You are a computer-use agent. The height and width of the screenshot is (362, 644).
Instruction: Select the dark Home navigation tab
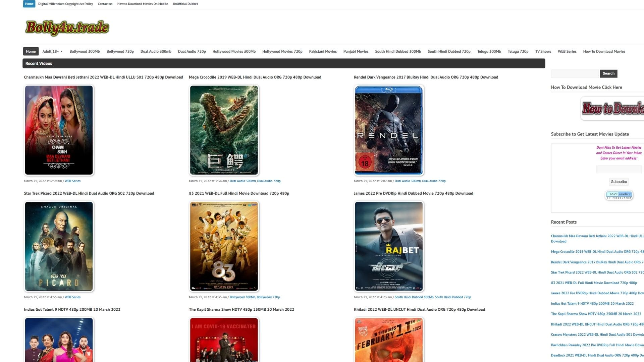coord(31,51)
